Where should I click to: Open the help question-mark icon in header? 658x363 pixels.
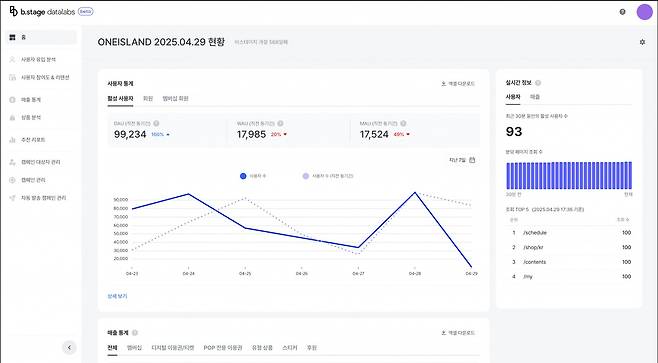(622, 12)
